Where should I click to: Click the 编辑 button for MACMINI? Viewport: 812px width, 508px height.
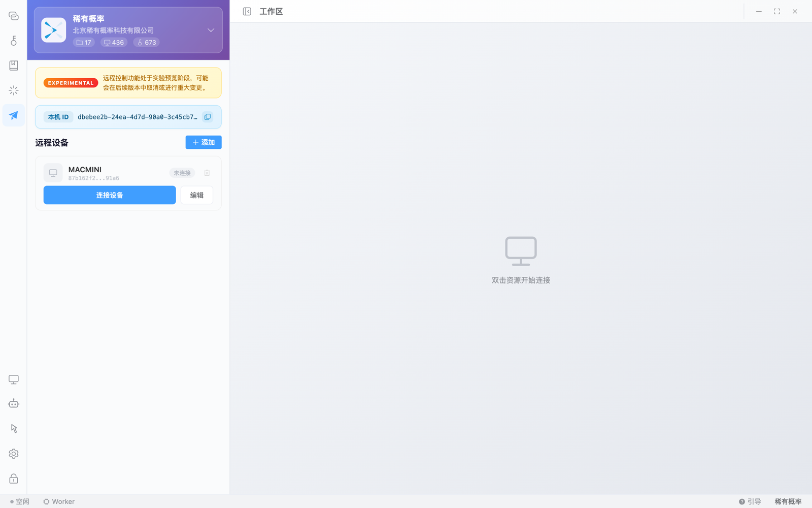pos(197,195)
